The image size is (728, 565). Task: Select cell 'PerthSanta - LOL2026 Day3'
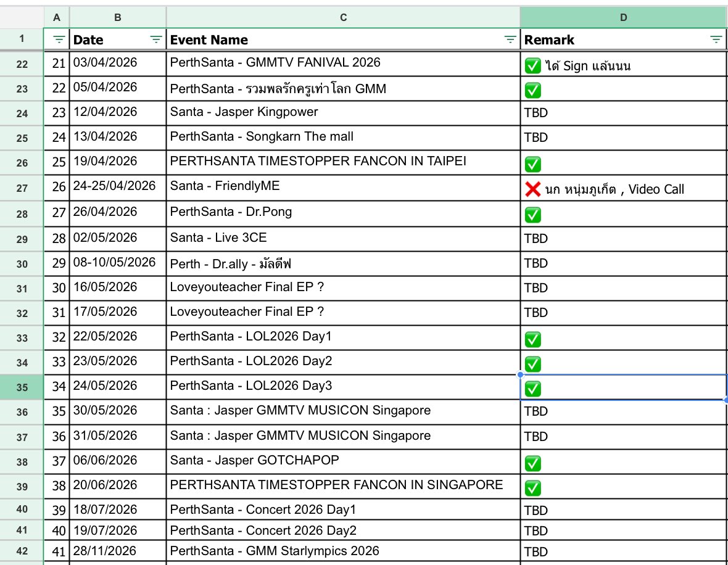[343, 387]
